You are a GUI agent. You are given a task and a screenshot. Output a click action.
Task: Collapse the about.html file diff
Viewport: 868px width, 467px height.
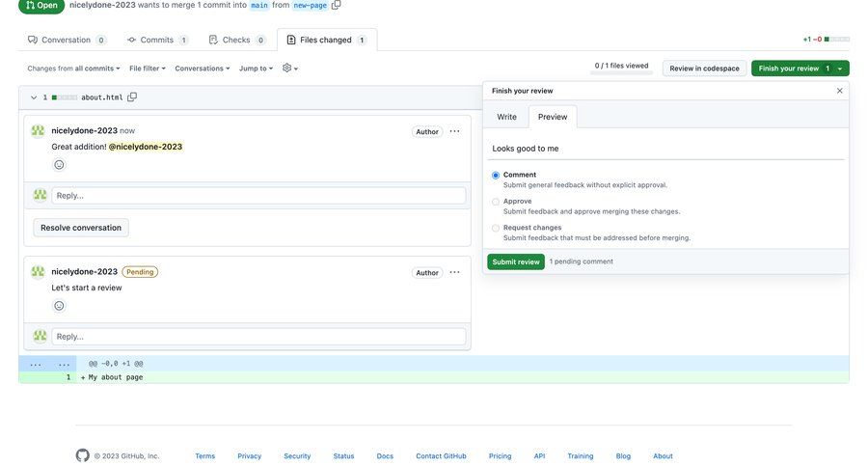coord(34,97)
